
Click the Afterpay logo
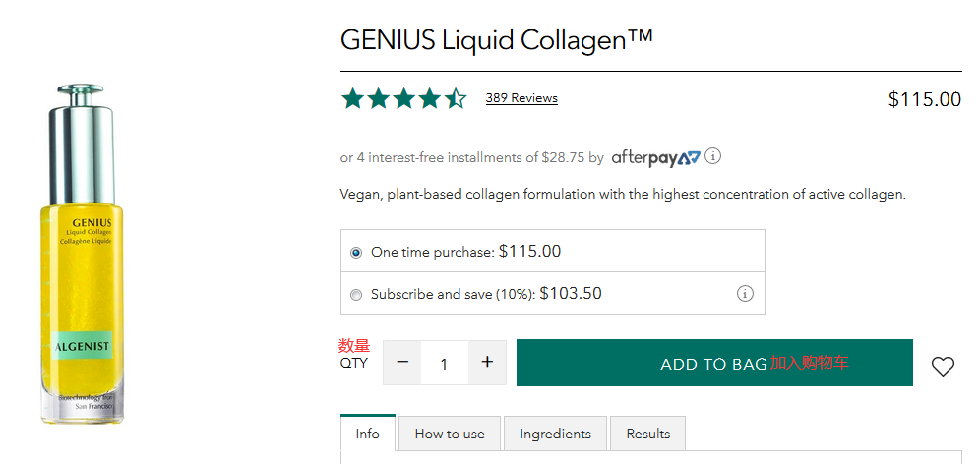pos(655,157)
